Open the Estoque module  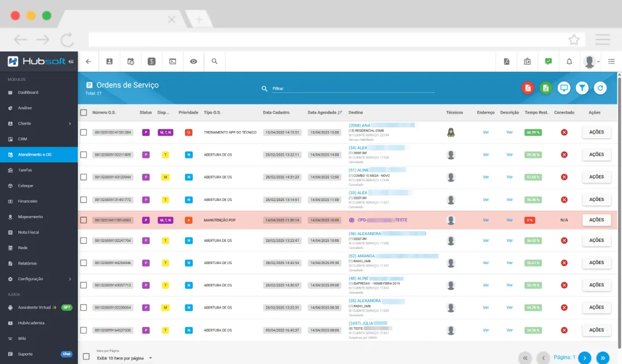(x=39, y=185)
